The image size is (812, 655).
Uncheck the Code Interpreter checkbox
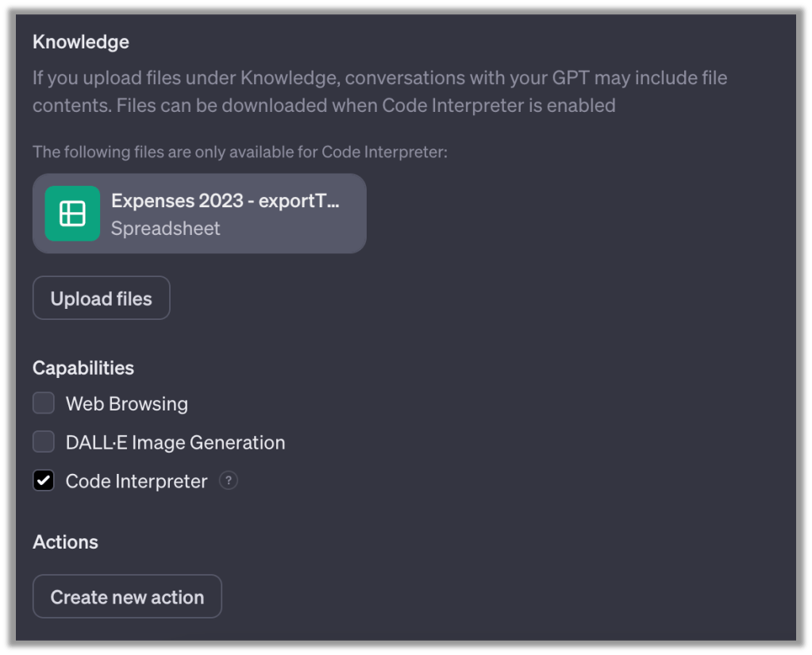[44, 481]
